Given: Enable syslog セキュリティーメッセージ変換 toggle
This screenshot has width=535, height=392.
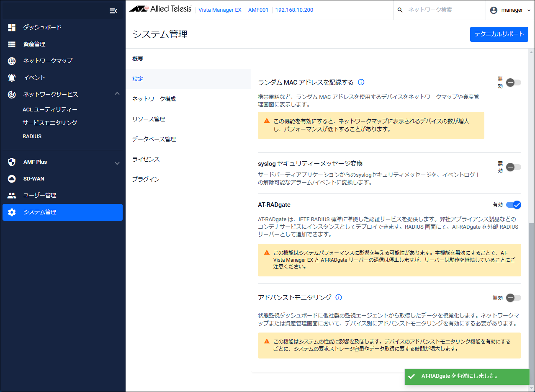Looking at the screenshot, I should [513, 167].
